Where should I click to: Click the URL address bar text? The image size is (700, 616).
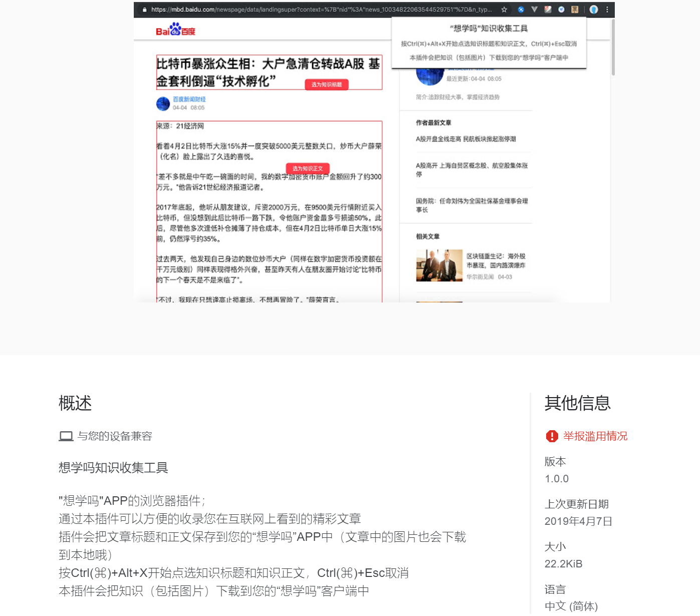pos(321,10)
